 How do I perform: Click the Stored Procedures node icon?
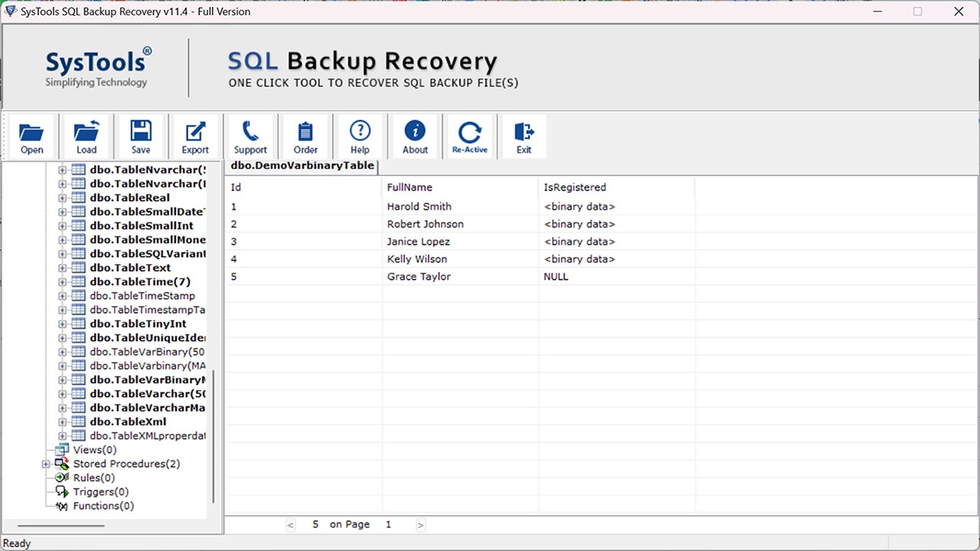coord(62,464)
